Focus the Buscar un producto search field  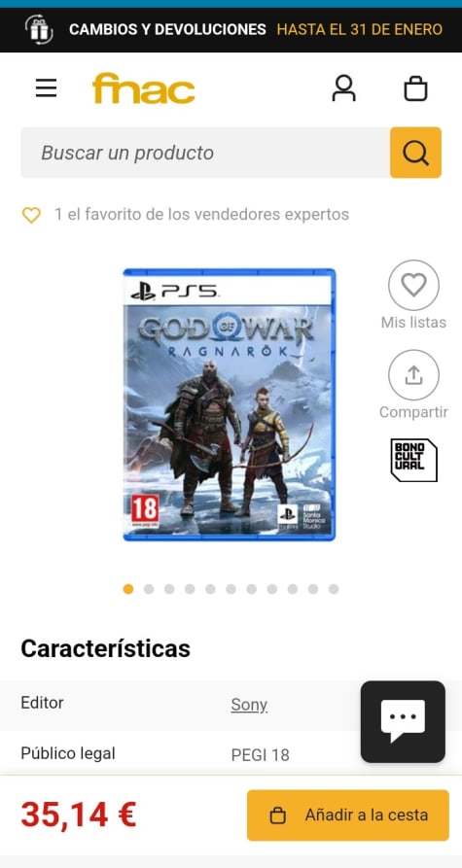click(205, 153)
